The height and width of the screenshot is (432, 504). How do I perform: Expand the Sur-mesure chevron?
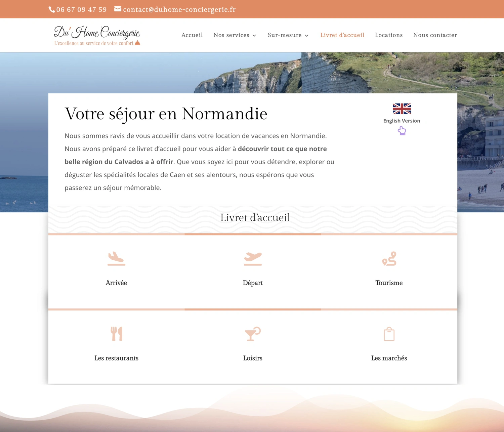point(306,36)
